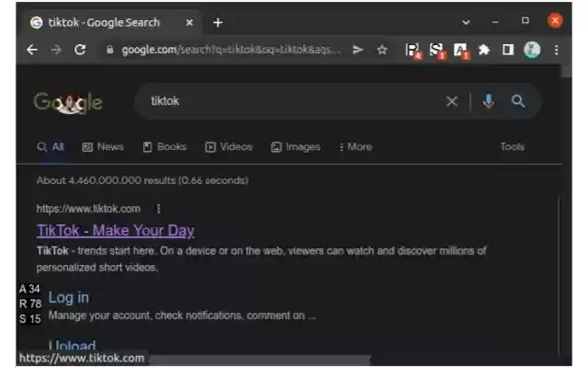Image resolution: width=588 pixels, height=368 pixels.
Task: Start voice search with the microphone icon
Action: [x=488, y=101]
